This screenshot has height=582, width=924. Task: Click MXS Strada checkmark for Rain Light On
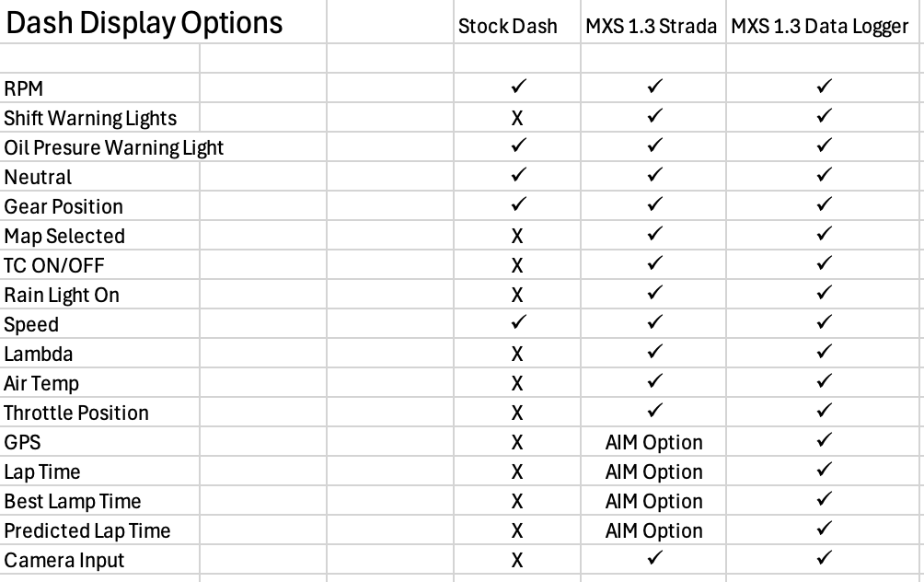click(654, 295)
